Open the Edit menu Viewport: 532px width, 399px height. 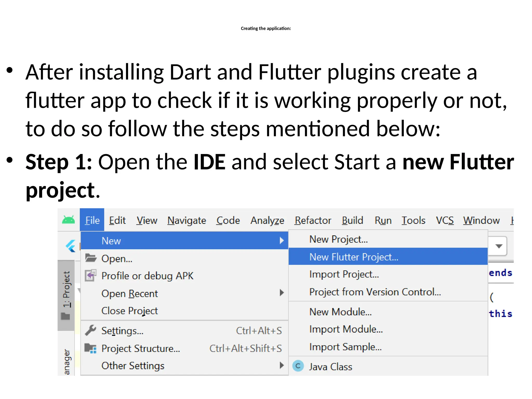tap(117, 220)
